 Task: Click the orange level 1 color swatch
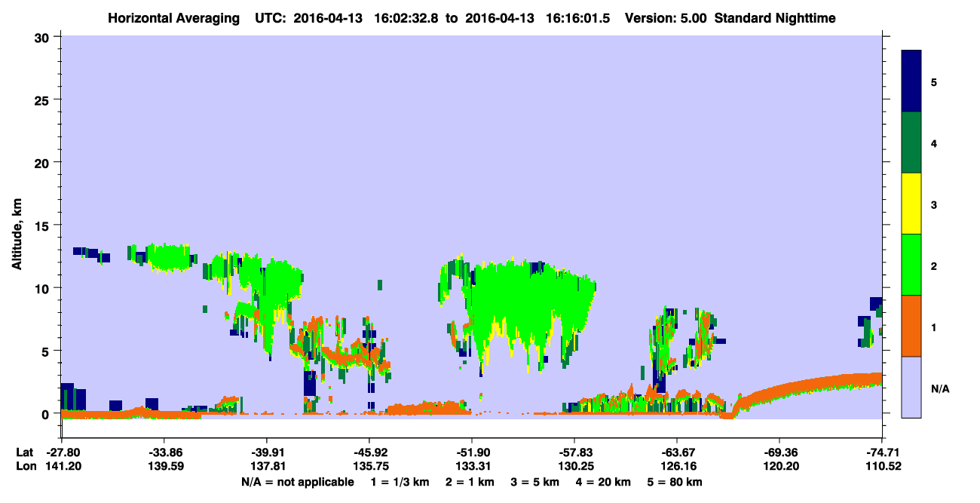click(911, 326)
